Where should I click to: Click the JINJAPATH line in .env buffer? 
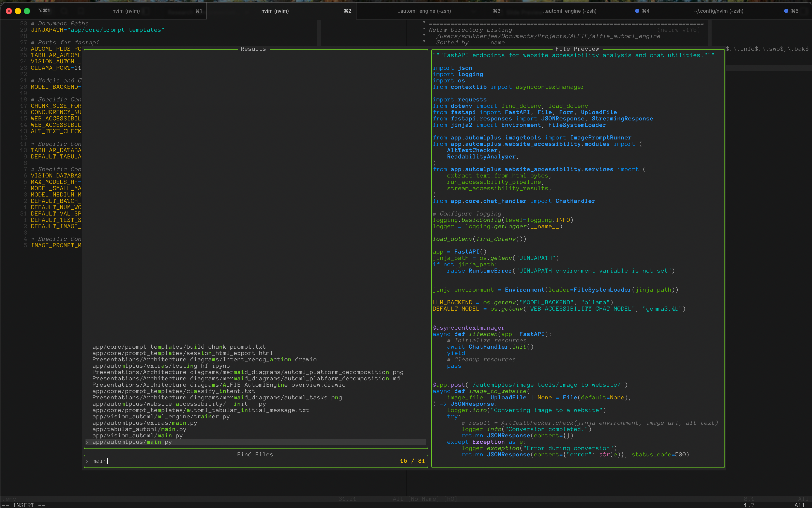[x=97, y=30]
